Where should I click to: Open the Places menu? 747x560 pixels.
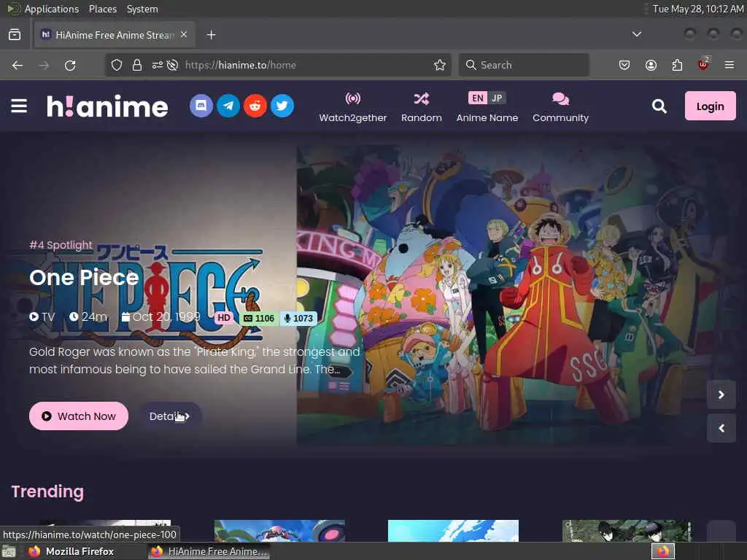(103, 9)
